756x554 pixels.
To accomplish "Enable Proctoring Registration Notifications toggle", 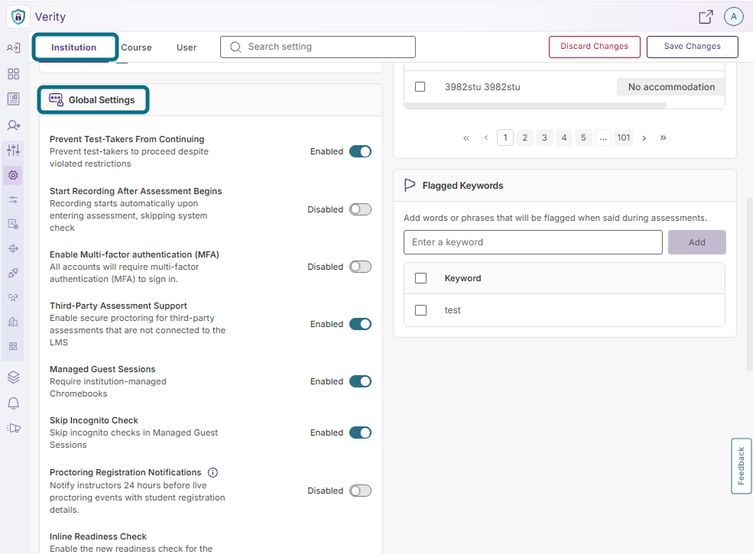I will click(x=360, y=491).
